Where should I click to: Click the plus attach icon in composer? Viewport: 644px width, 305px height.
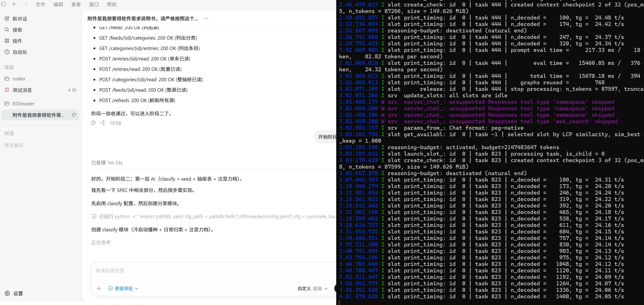click(x=99, y=289)
